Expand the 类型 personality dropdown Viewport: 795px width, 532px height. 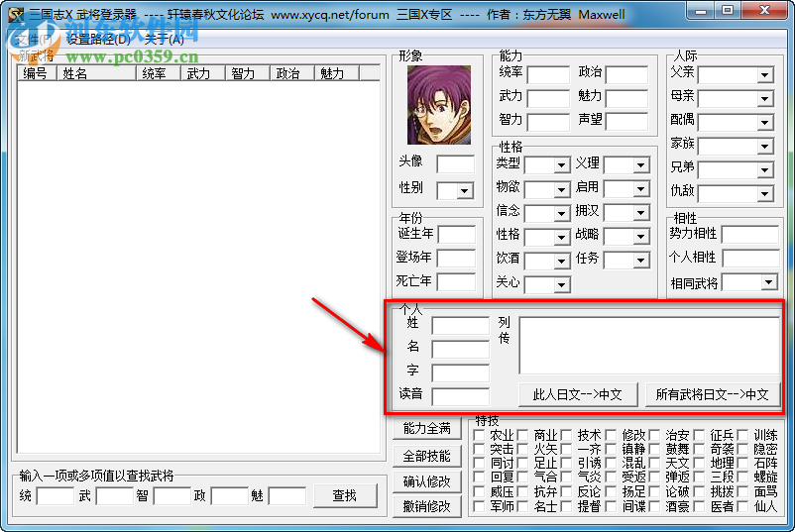[x=561, y=165]
